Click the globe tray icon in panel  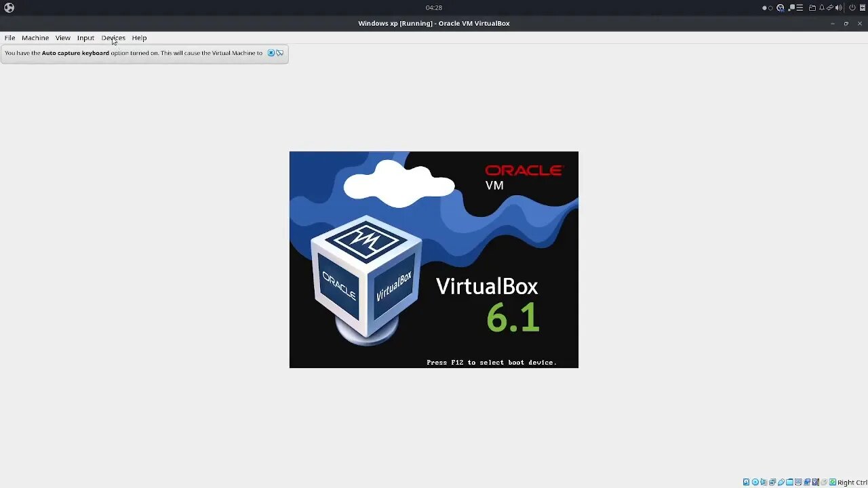click(x=781, y=8)
